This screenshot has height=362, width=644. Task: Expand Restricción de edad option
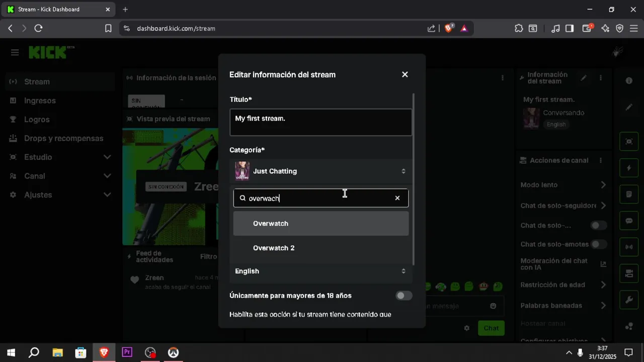point(563,285)
